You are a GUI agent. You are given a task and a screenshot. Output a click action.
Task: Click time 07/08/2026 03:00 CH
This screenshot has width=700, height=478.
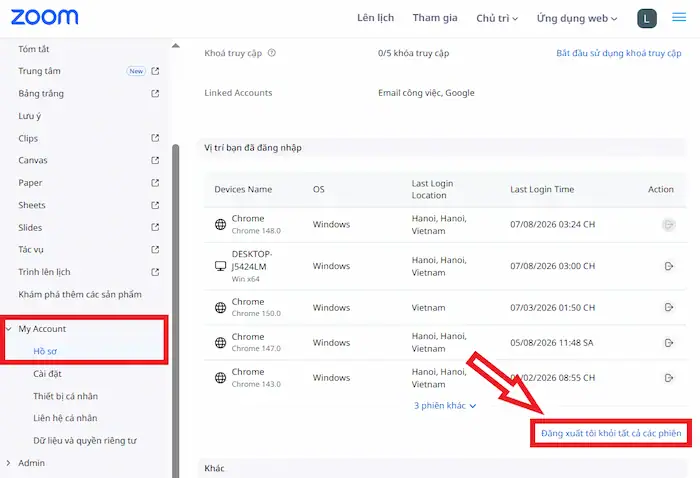[553, 266]
